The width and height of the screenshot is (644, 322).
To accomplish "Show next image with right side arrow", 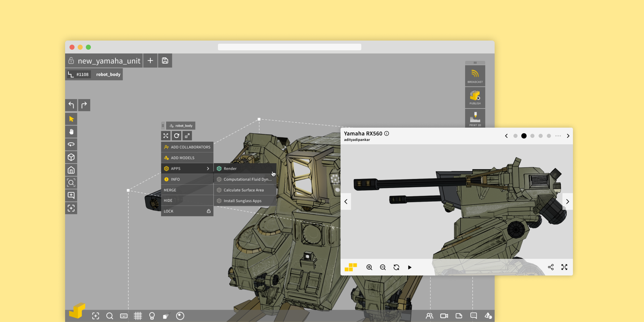I will (567, 202).
